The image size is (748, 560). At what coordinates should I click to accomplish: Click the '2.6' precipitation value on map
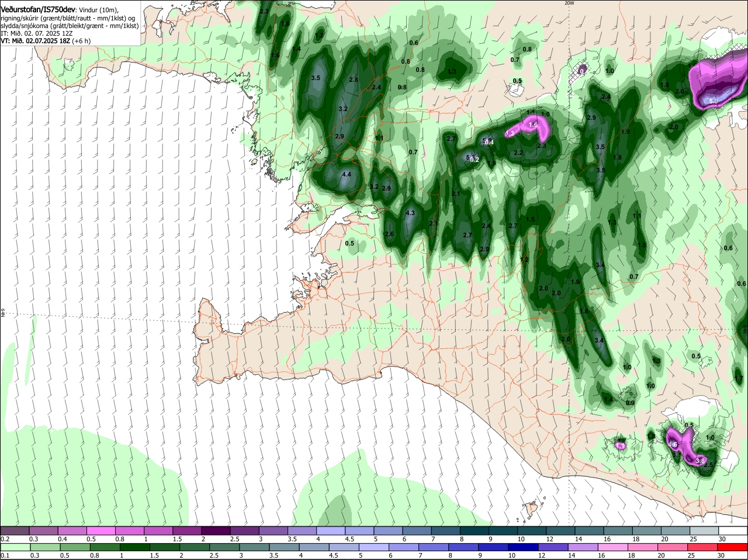(x=389, y=234)
